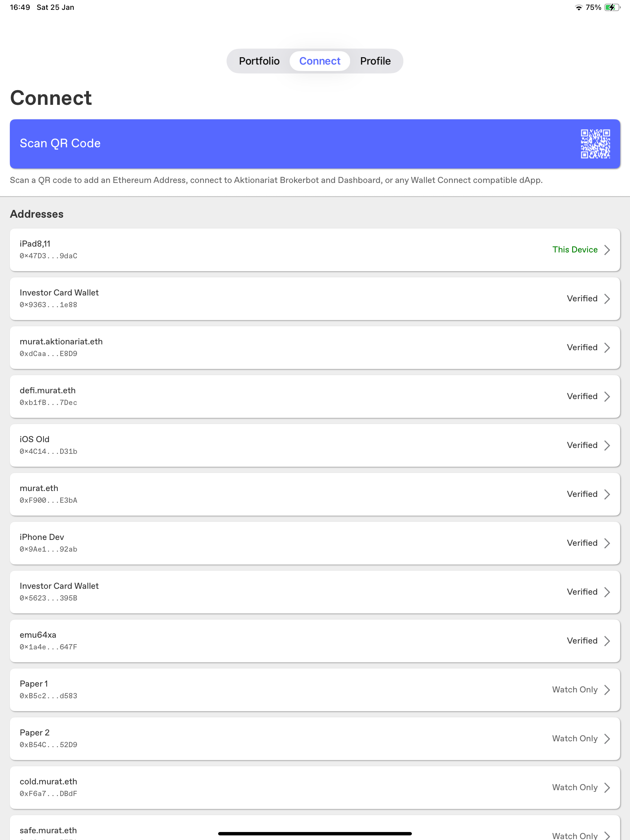Screen dimensions: 630x840
Task: Switch to the Profile tab
Action: (375, 61)
